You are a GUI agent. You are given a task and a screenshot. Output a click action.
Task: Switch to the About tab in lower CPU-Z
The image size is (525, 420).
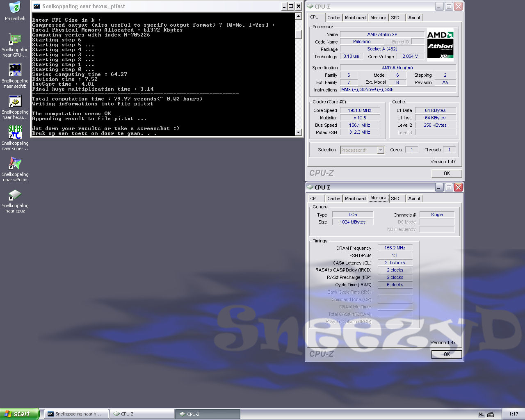(414, 199)
